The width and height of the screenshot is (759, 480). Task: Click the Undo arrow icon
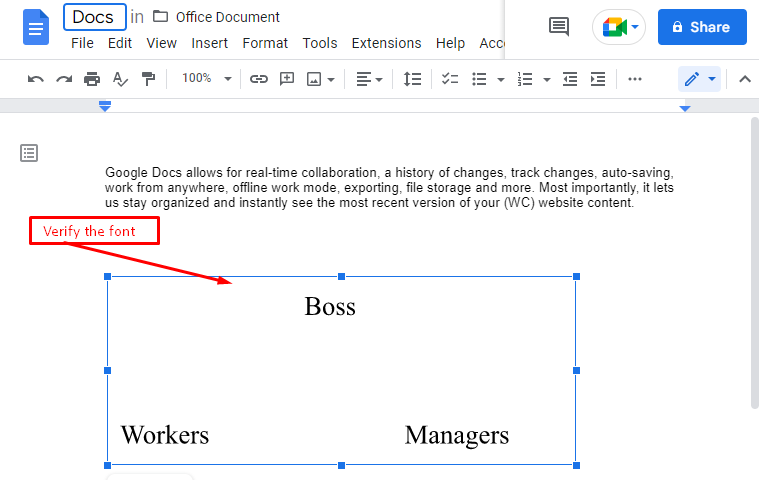coord(35,79)
